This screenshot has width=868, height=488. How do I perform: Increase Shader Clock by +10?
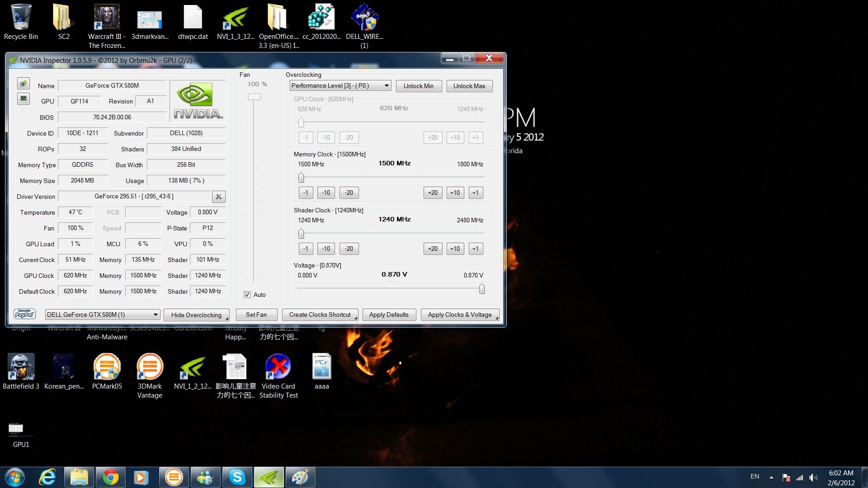coord(455,249)
